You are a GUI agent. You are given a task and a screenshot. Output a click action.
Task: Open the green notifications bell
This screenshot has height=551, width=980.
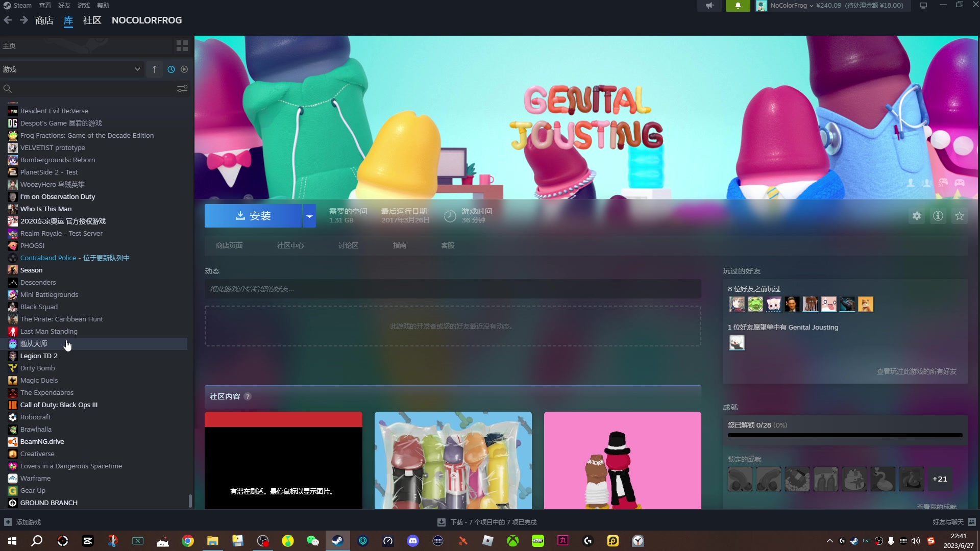pos(738,6)
